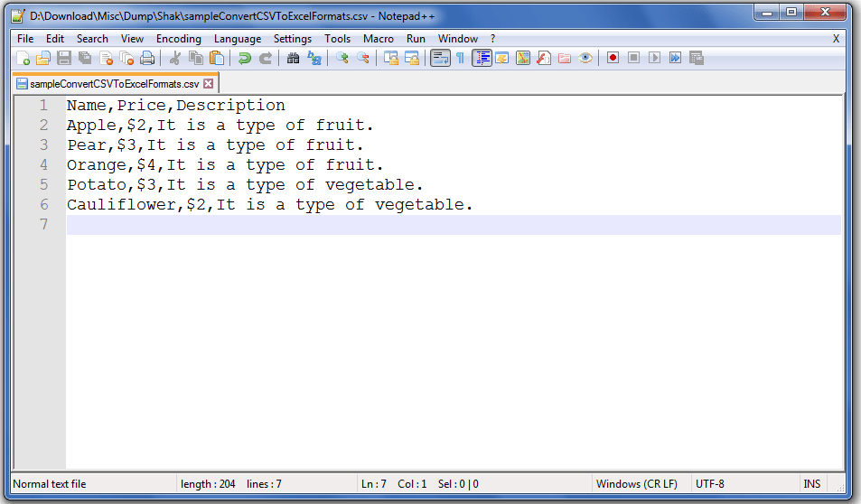Save the recorded macro icon

click(x=697, y=58)
